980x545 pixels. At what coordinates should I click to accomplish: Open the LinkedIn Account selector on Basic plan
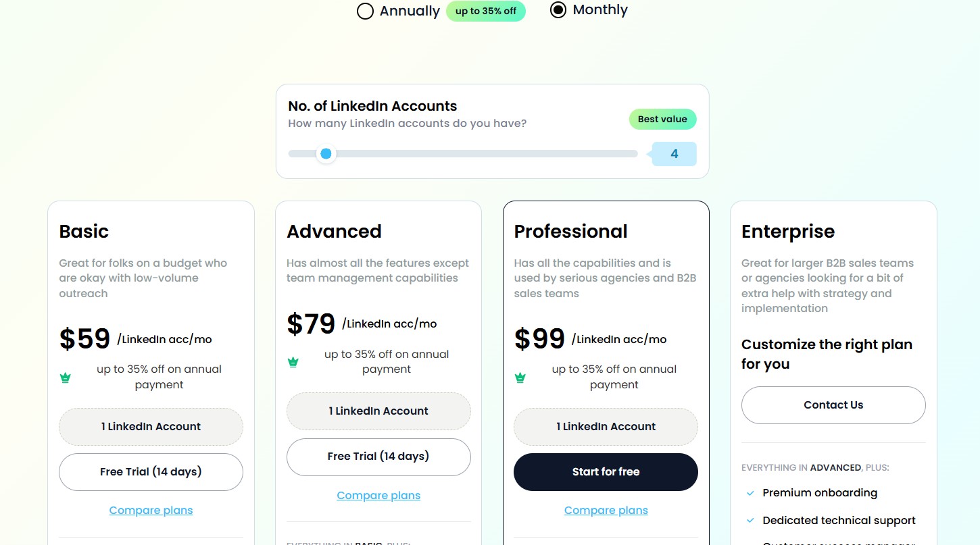pyautogui.click(x=150, y=426)
